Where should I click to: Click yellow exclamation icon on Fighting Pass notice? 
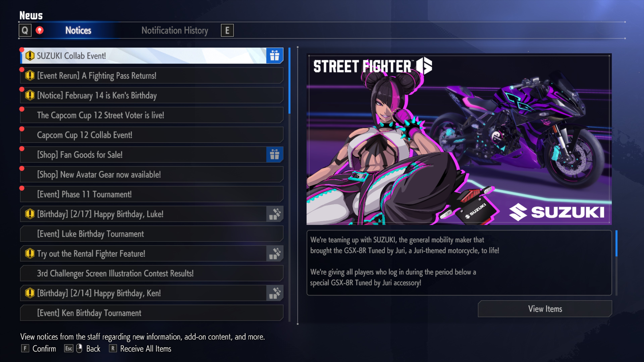(x=30, y=75)
